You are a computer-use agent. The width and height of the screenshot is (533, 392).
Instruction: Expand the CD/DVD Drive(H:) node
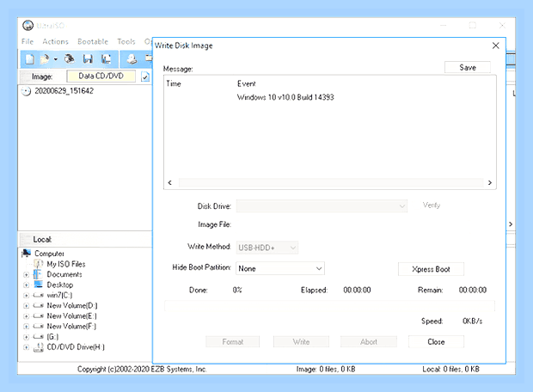click(26, 347)
